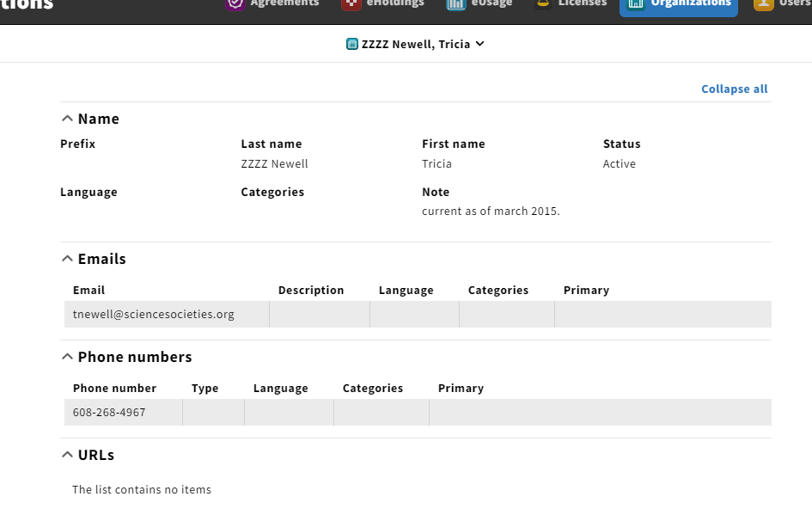Switch to the eUsage navigation item

pyautogui.click(x=479, y=3)
